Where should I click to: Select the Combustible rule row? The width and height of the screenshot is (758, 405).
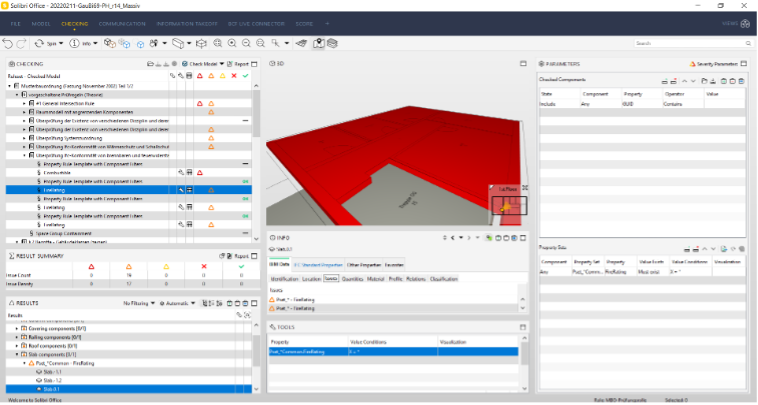tap(57, 171)
